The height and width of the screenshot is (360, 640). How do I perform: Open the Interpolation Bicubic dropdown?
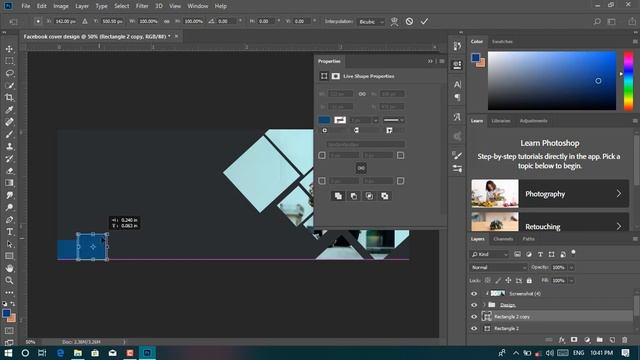pos(371,22)
